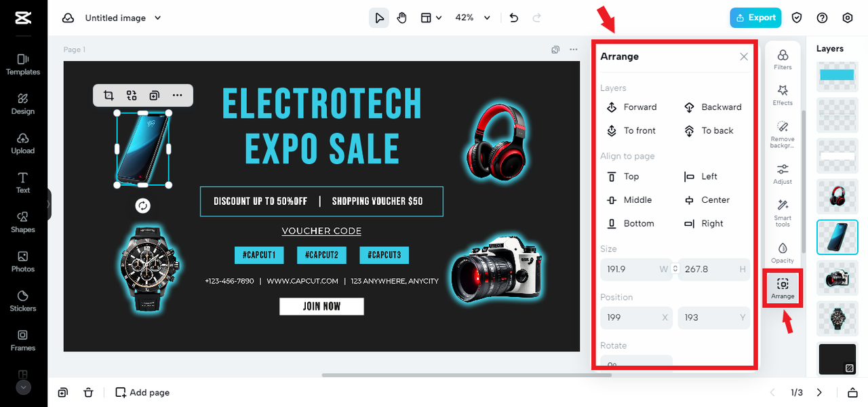Bring layer Forward

631,107
